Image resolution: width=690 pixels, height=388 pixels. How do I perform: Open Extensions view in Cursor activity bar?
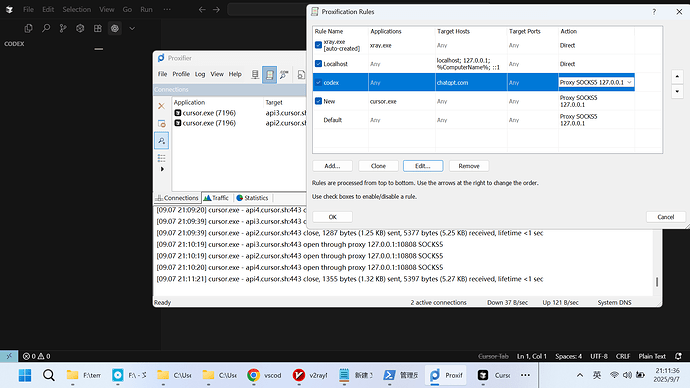click(x=98, y=29)
